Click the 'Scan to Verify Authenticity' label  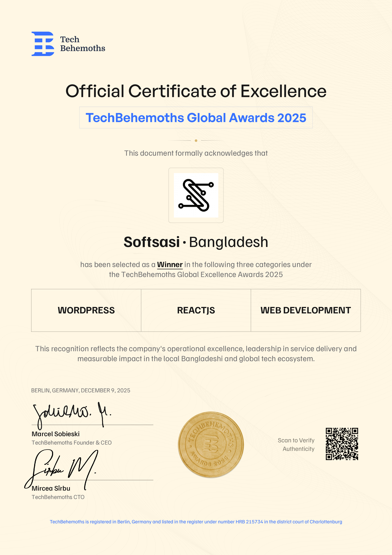pos(296,445)
